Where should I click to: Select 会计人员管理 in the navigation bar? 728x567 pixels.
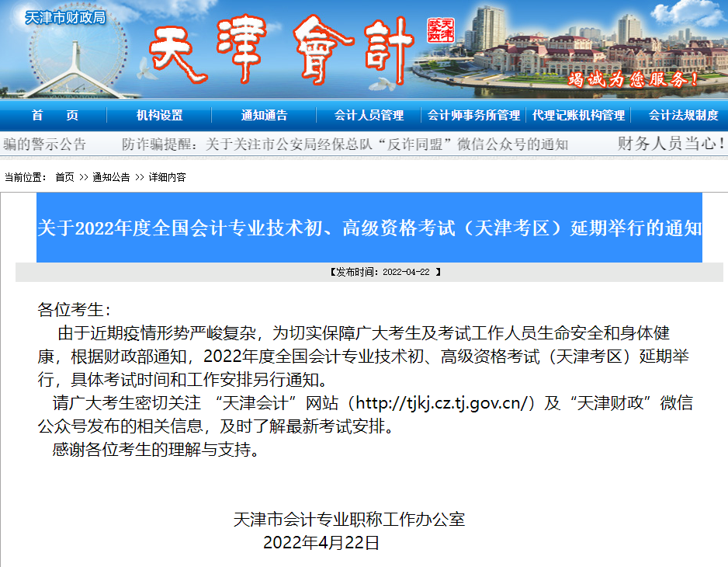click(x=369, y=115)
